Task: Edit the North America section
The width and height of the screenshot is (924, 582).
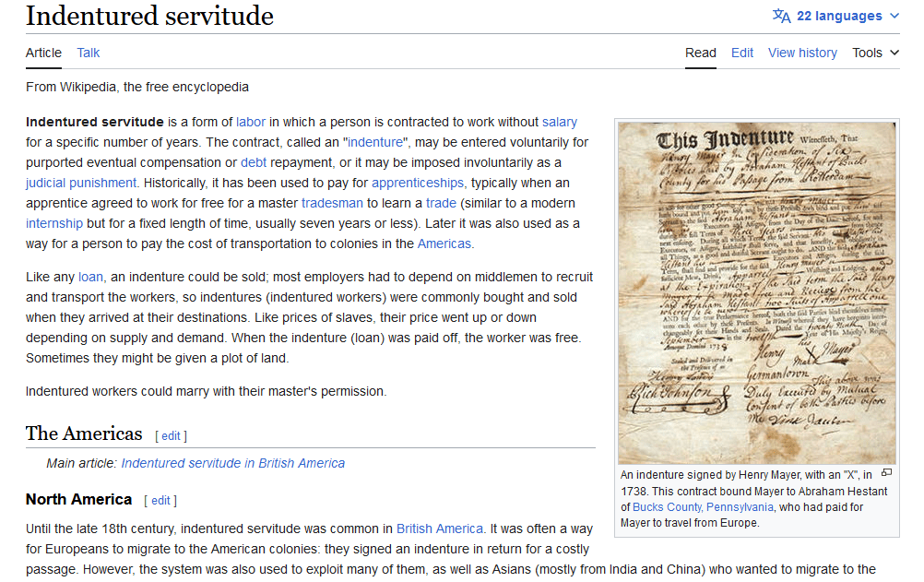Action: [160, 501]
